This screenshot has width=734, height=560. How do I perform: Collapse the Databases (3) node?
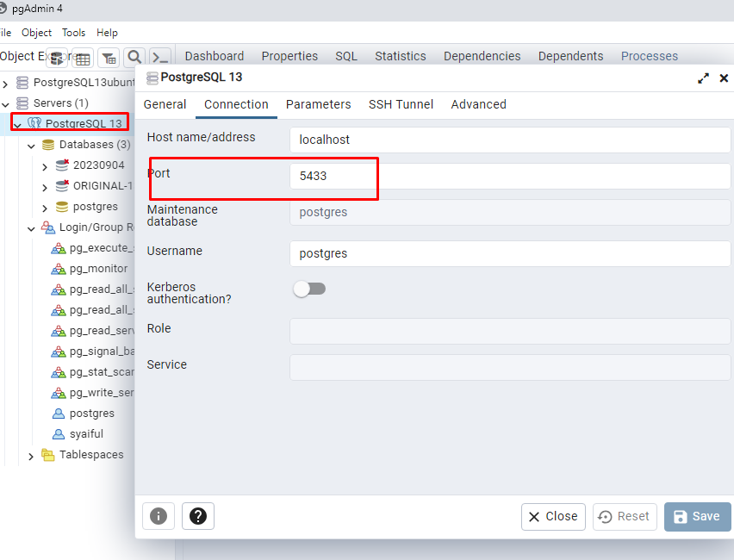pos(31,146)
